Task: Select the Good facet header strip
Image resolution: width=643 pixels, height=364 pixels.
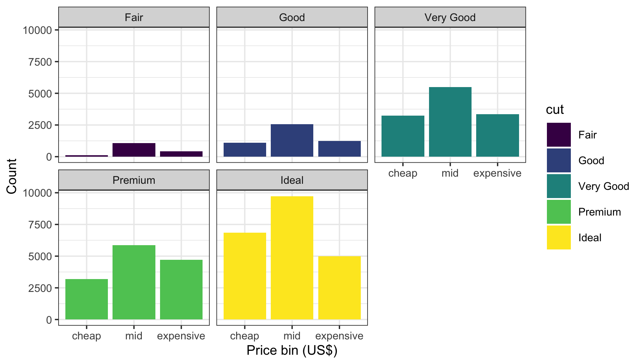Action: tap(292, 17)
